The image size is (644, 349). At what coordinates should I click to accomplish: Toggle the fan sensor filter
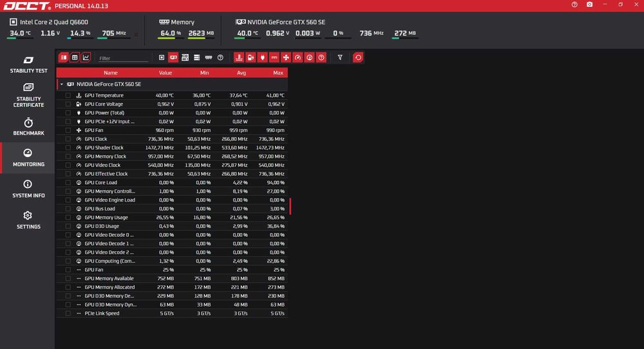(286, 57)
